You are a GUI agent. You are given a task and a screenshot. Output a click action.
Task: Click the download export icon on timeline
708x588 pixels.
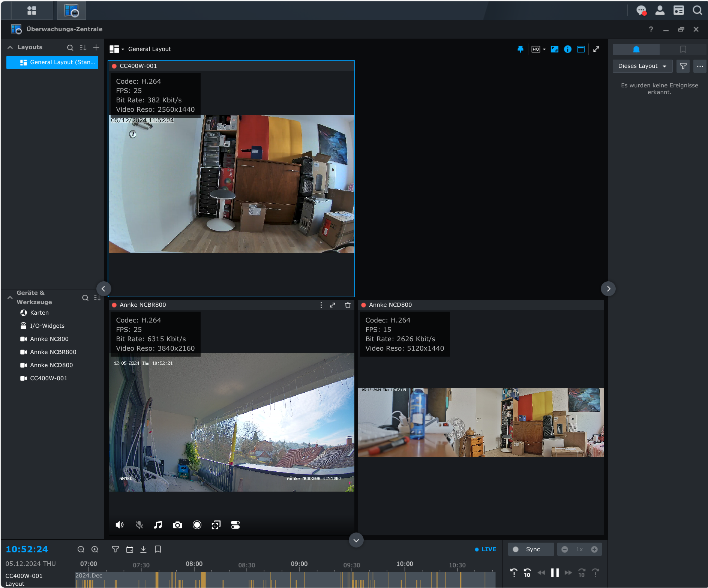click(x=143, y=549)
